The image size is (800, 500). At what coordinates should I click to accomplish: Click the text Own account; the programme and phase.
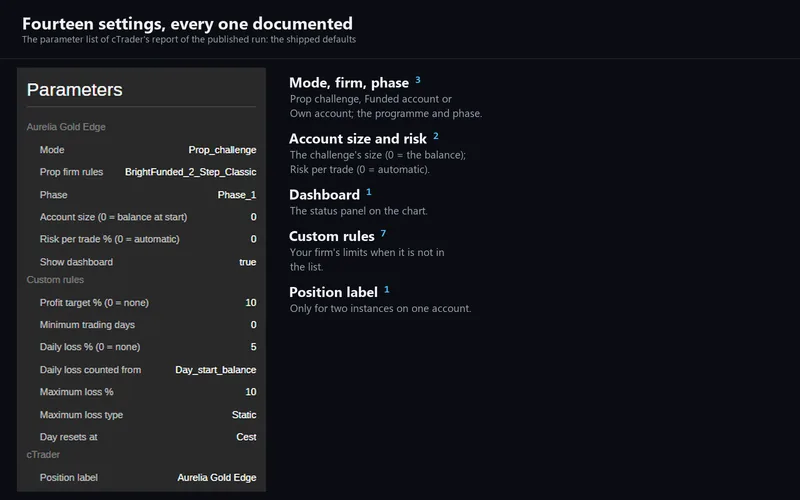386,113
